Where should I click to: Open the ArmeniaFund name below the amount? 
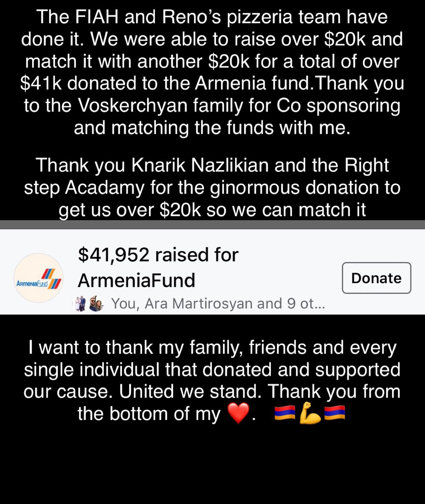[136, 281]
